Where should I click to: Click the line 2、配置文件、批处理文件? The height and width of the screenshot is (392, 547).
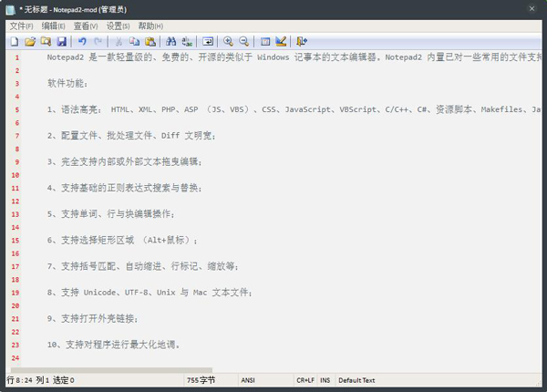(131, 136)
